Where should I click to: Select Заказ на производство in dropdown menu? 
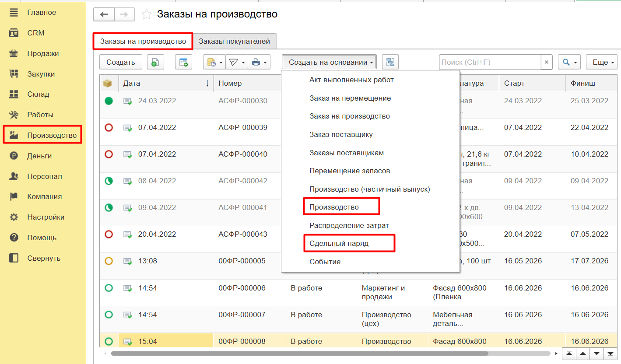pos(350,116)
